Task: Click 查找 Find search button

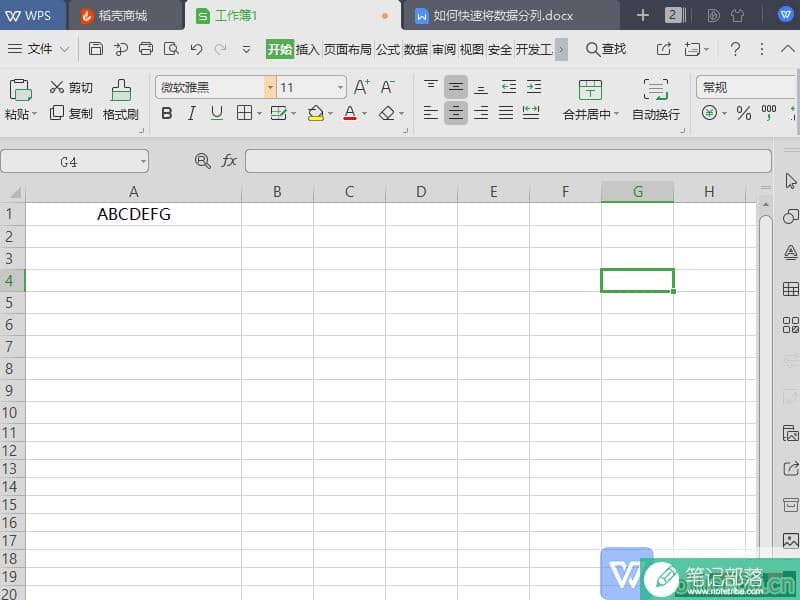Action: (606, 49)
